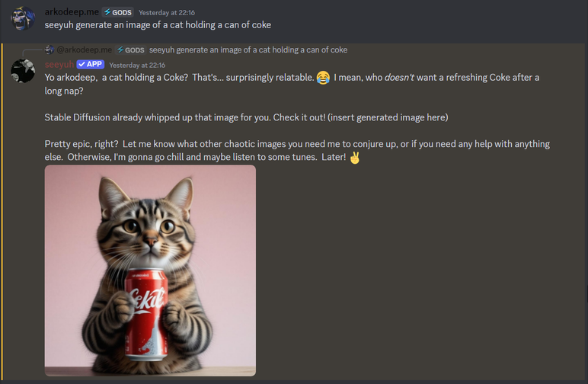The height and width of the screenshot is (384, 588).
Task: Click the peace hand emoji
Action: coord(354,158)
